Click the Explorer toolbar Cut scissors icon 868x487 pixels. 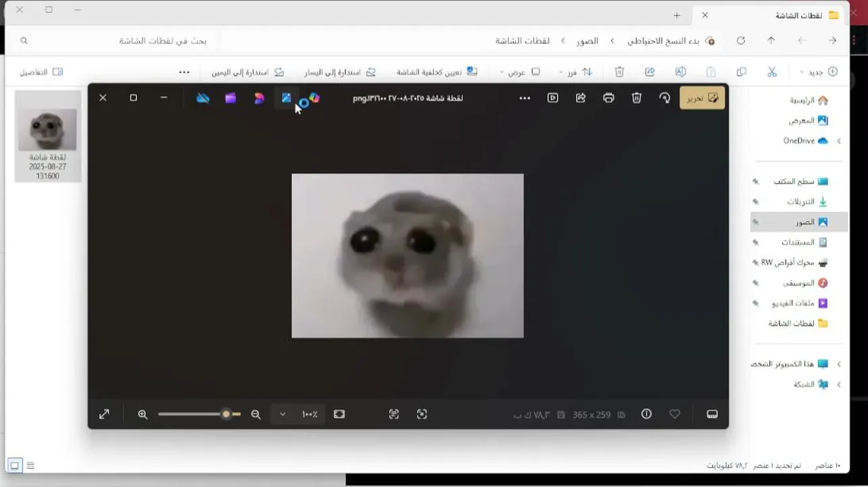[x=772, y=72]
